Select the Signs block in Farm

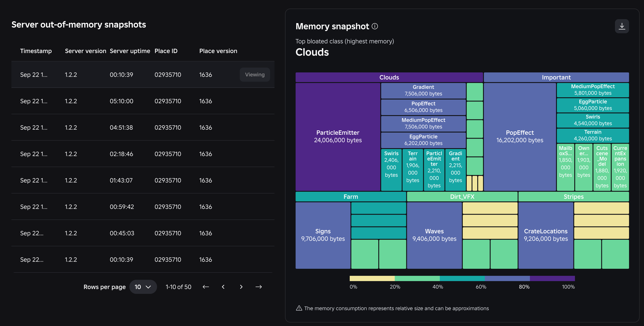[322, 235]
